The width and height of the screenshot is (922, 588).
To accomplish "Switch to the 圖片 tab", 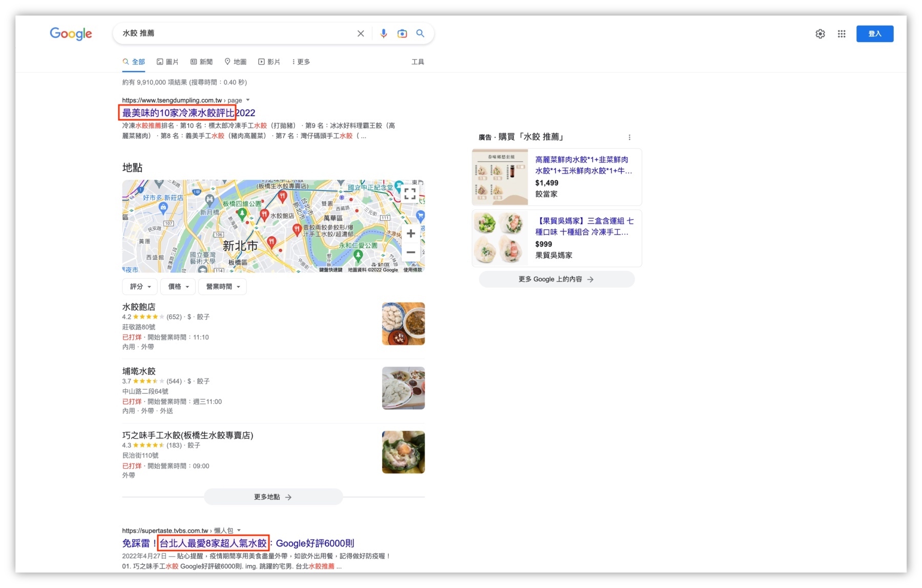I will (169, 61).
